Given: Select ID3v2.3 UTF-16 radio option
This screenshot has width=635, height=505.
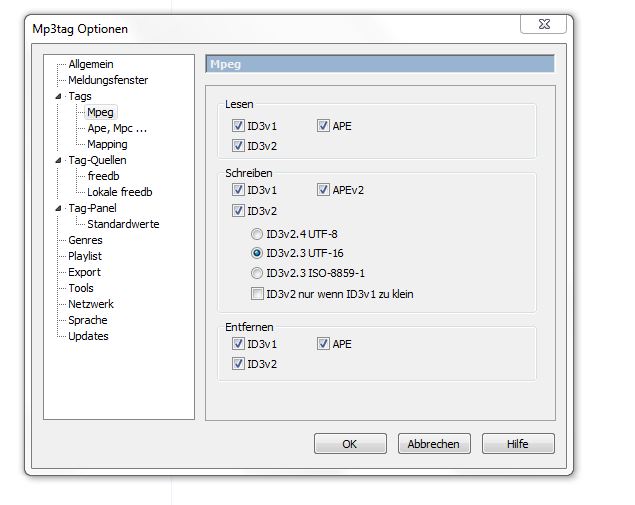Looking at the screenshot, I should pos(257,253).
